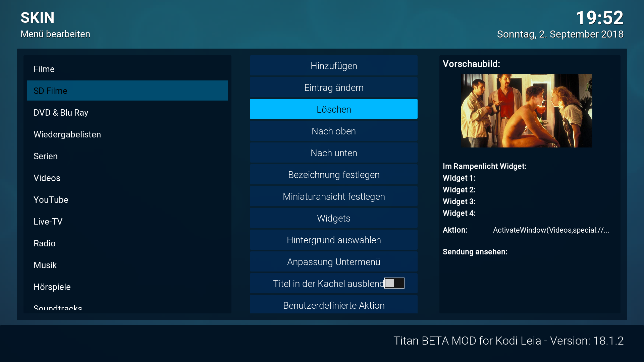Choose DVD & Blu Ray in list
The height and width of the screenshot is (362, 644).
[127, 112]
